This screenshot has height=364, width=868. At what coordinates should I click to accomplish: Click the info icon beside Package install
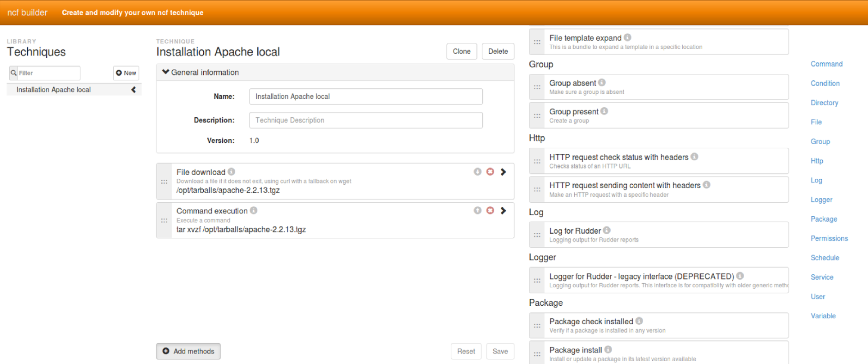pos(608,349)
